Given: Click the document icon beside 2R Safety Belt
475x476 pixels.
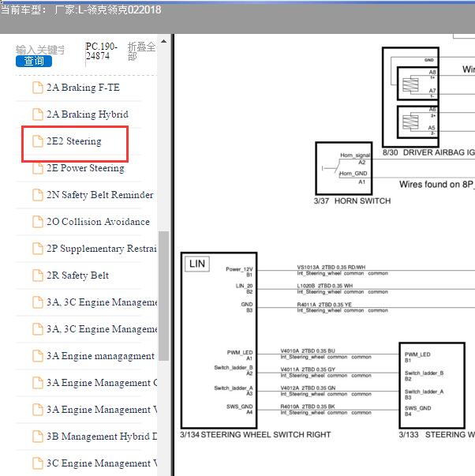Looking at the screenshot, I should coord(38,275).
